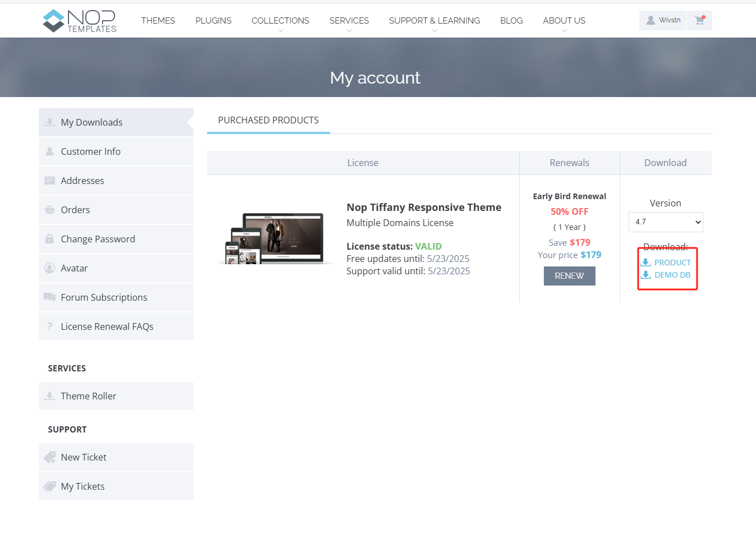Click the License column header
This screenshot has width=756, height=543.
pos(363,163)
